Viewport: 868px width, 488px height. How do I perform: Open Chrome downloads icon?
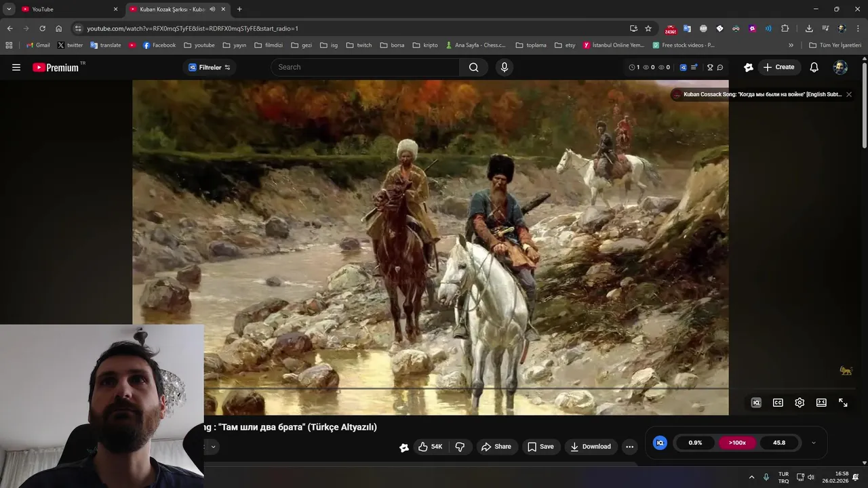pos(809,28)
